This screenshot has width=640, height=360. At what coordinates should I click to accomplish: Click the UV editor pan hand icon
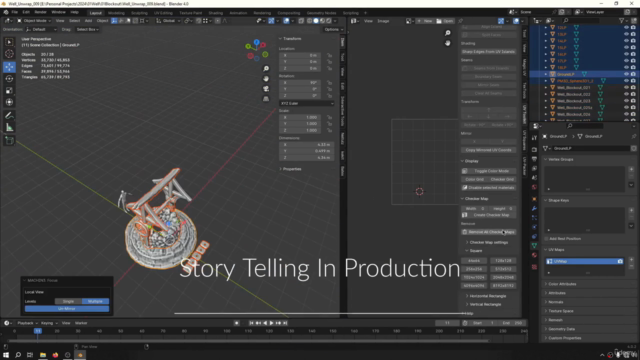448,43
